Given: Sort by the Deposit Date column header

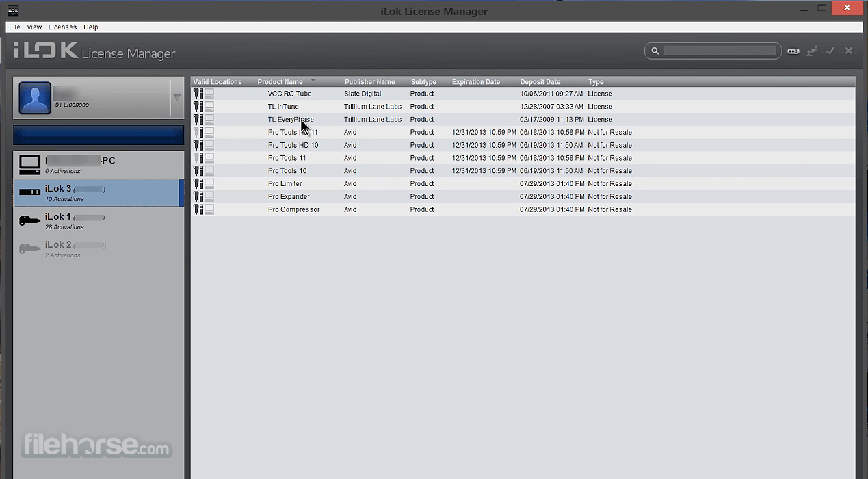Looking at the screenshot, I should [540, 82].
